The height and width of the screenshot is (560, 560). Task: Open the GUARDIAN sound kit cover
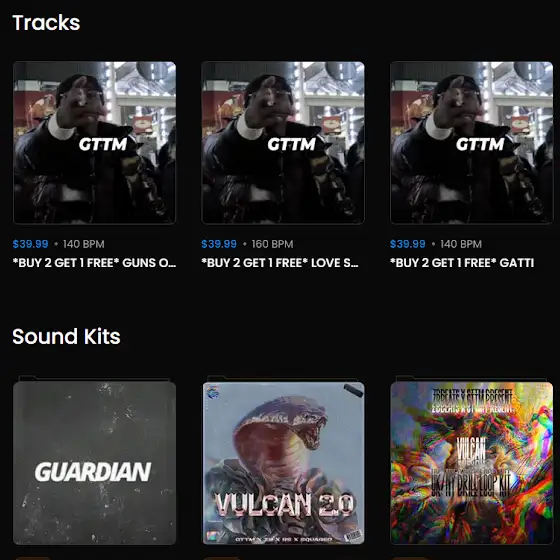tap(94, 462)
